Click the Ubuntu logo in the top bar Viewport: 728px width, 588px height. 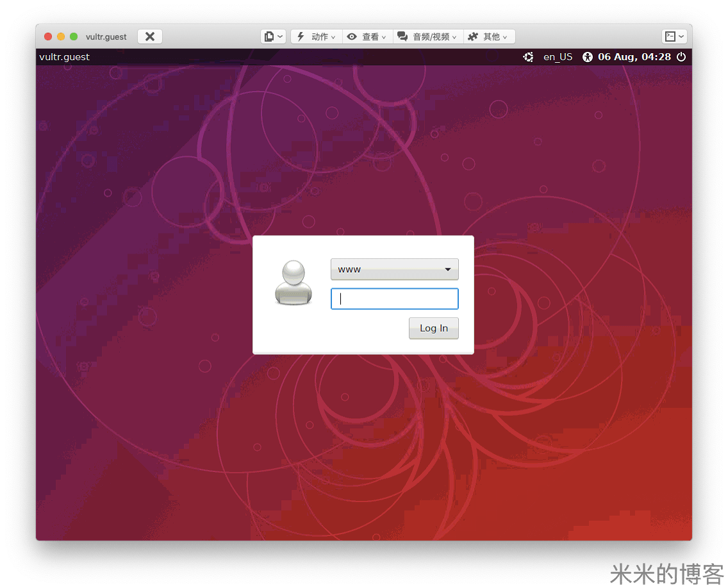click(529, 57)
